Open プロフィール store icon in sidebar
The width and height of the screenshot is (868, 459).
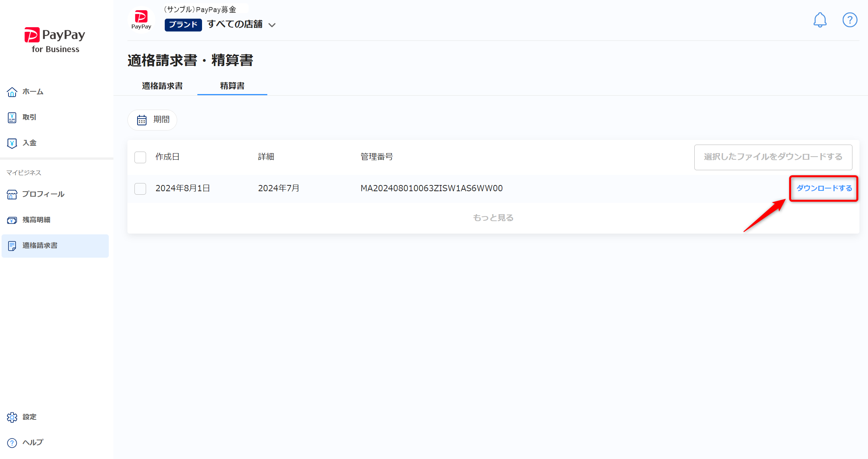click(12, 194)
